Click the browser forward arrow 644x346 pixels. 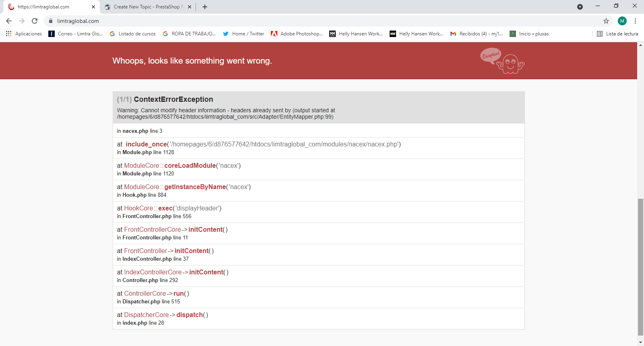click(x=22, y=21)
